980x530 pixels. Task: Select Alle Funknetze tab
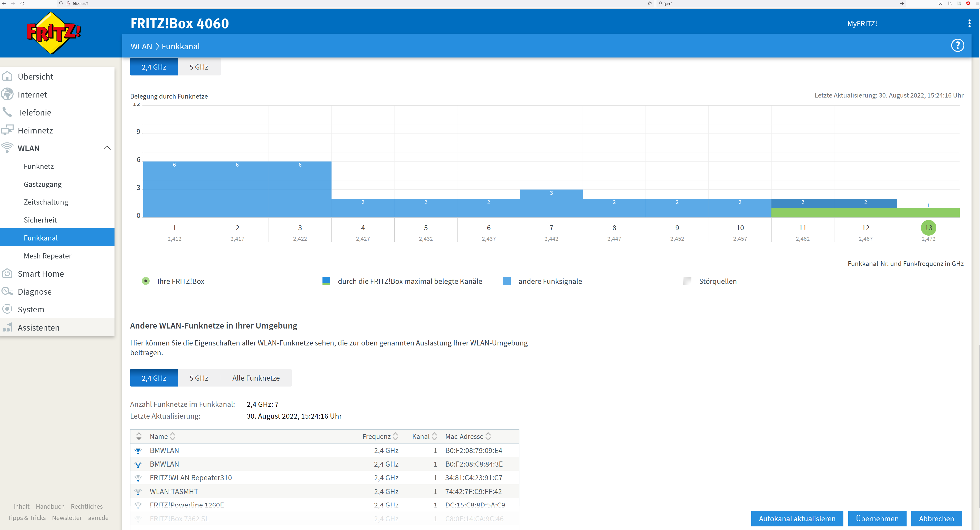(256, 378)
